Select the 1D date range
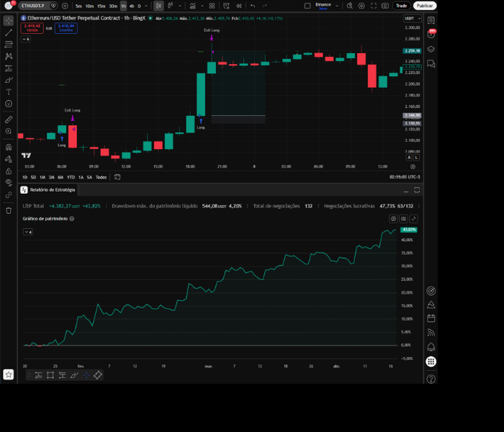 (24, 177)
